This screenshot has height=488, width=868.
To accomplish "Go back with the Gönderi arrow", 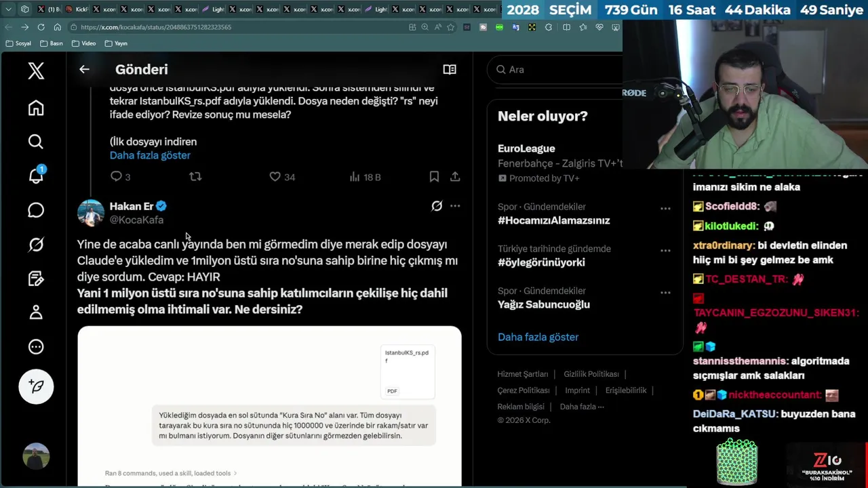I will pyautogui.click(x=84, y=69).
